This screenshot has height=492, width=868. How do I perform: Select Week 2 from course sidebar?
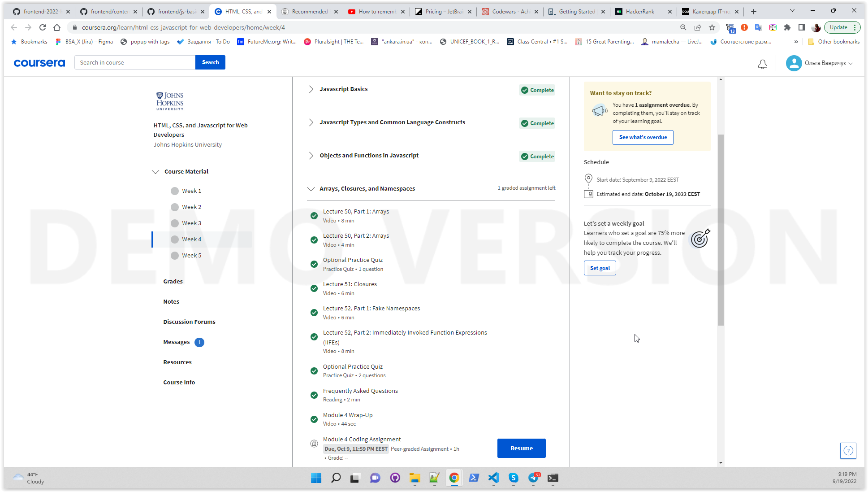(x=191, y=207)
